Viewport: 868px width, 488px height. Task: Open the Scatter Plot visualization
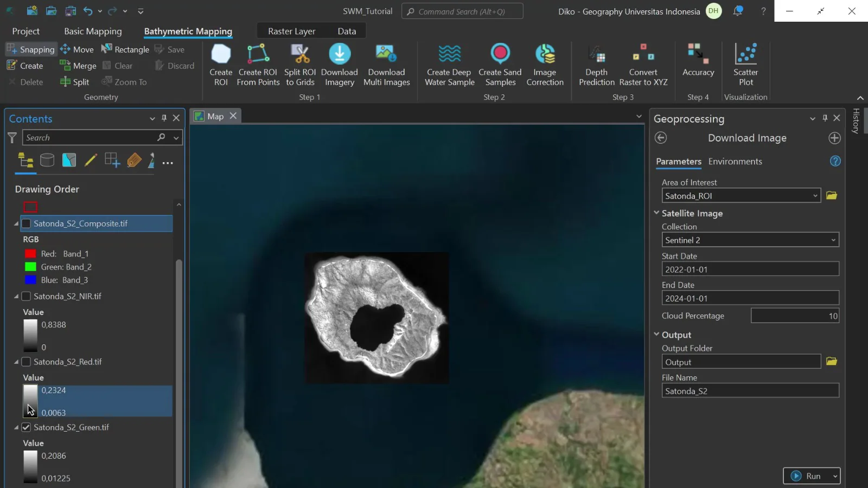tap(746, 65)
